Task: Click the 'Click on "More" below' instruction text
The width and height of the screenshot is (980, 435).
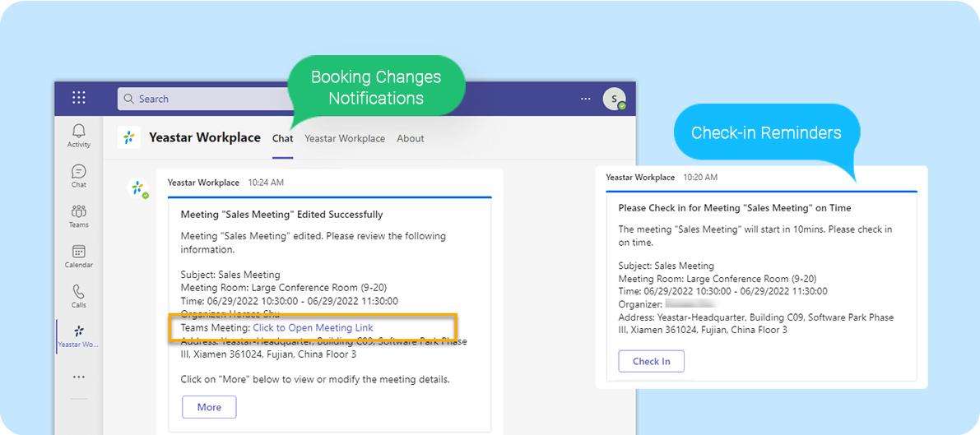Action: pyautogui.click(x=315, y=379)
